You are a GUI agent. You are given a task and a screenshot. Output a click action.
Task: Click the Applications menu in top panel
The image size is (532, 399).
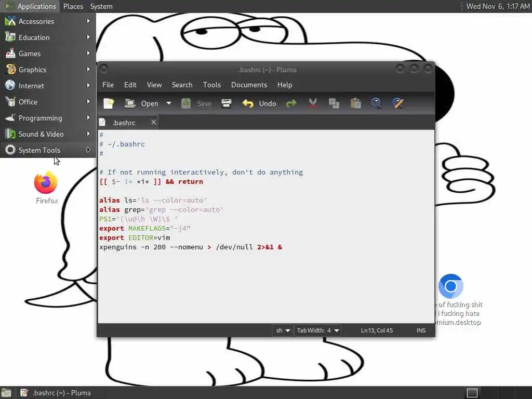pyautogui.click(x=31, y=6)
